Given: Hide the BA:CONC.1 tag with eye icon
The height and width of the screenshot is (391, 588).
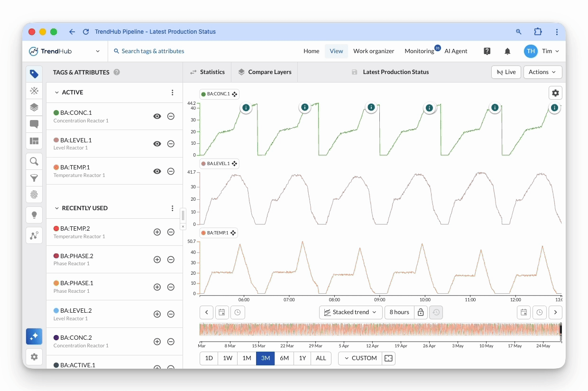Looking at the screenshot, I should (157, 116).
